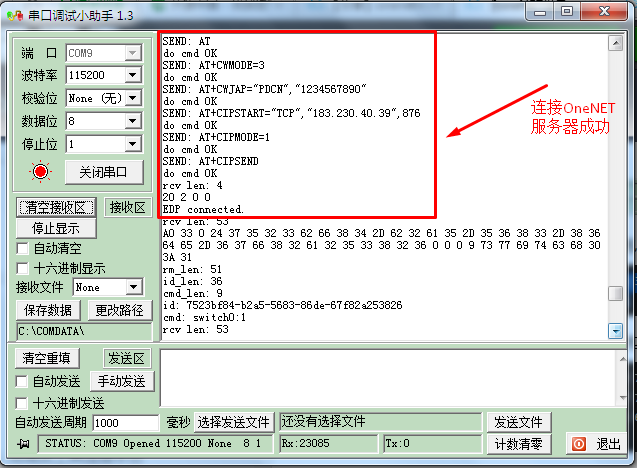The image size is (637, 468).
Task: Click the 选择发送文件 button
Action: pos(234,422)
